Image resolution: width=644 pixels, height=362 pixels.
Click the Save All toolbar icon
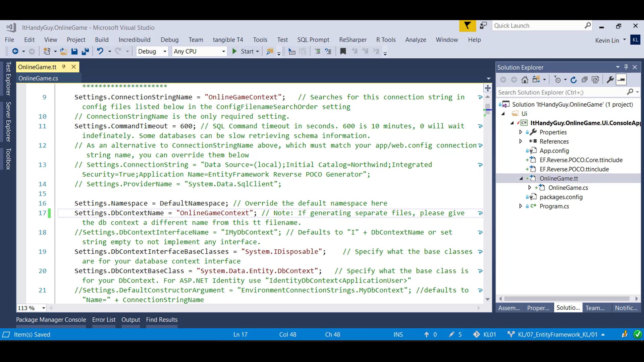pos(85,51)
